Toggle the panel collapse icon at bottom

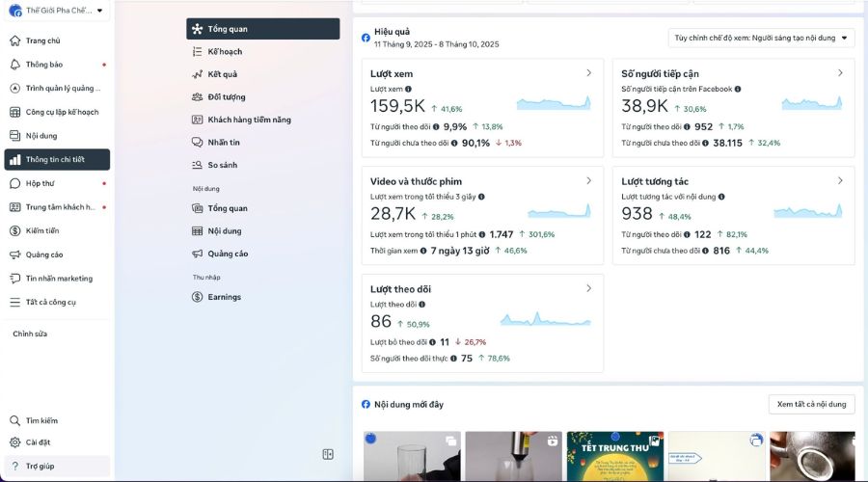point(328,454)
